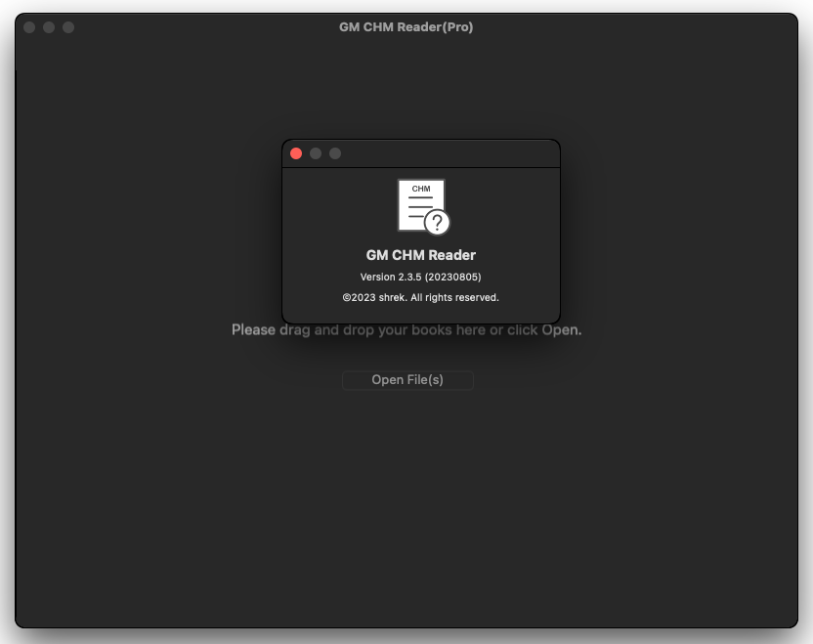813x644 pixels.
Task: Click the question mark badge on app icon
Action: pos(438,222)
